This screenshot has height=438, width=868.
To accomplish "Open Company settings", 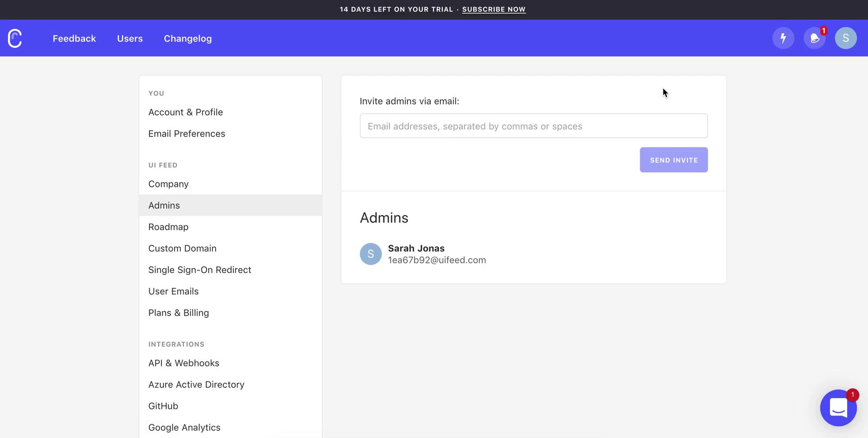I will pyautogui.click(x=168, y=184).
